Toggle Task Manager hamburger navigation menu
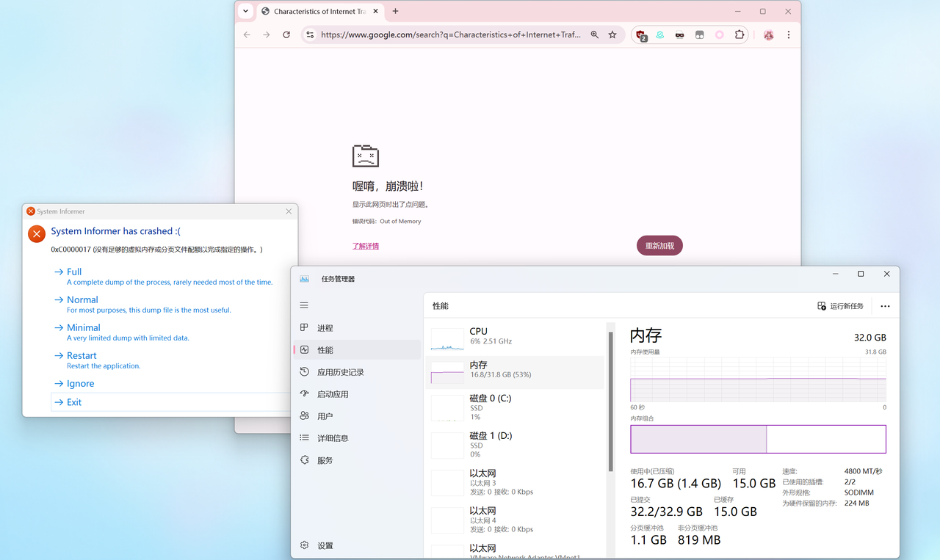 coord(304,305)
